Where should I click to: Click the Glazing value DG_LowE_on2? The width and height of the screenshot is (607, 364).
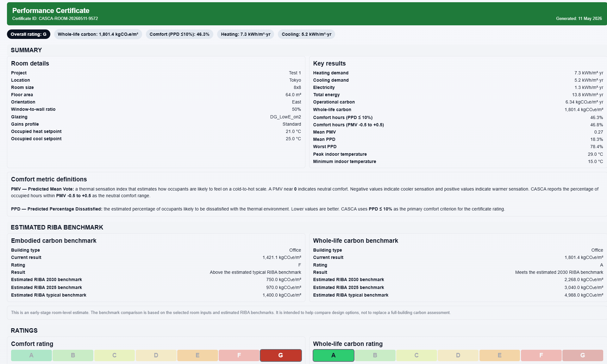click(285, 117)
